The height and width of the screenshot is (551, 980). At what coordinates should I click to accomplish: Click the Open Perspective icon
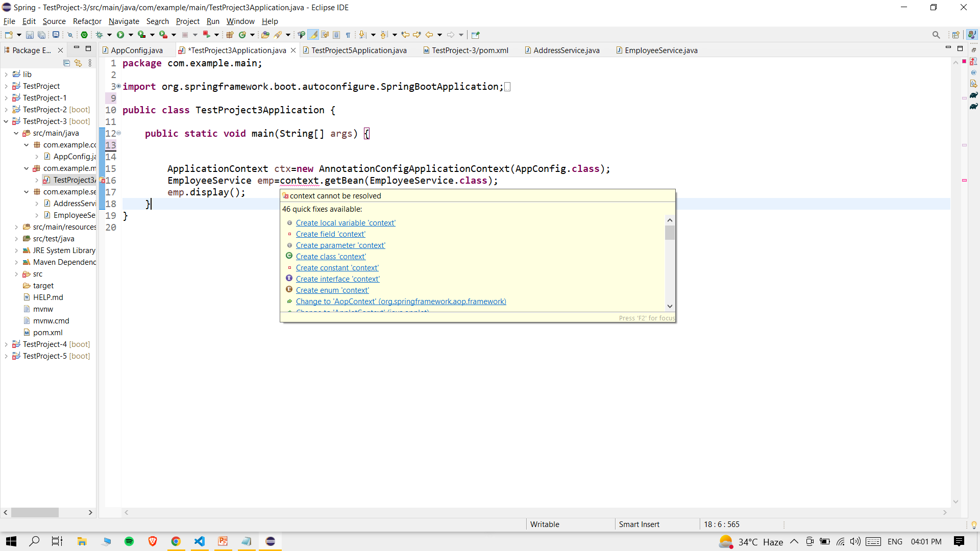[x=955, y=35]
